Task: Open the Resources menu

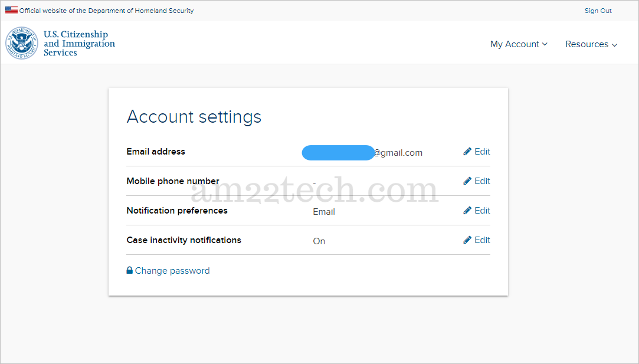Action: [586, 44]
